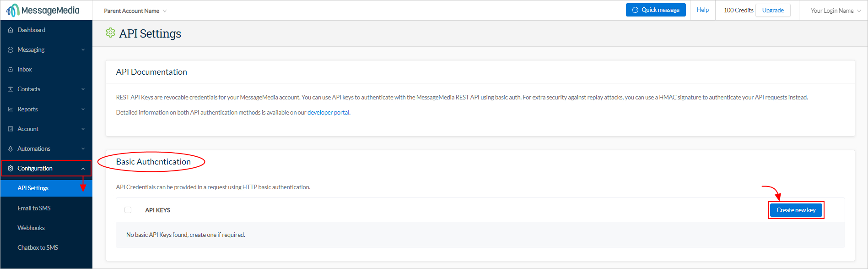
Task: Click the MessageMedia logo
Action: point(43,10)
